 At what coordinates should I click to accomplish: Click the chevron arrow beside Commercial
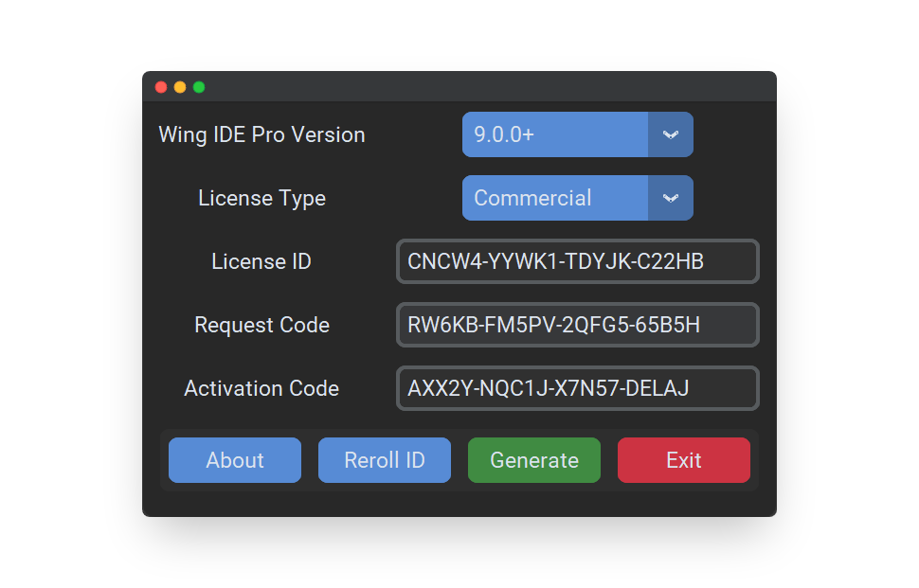[671, 198]
